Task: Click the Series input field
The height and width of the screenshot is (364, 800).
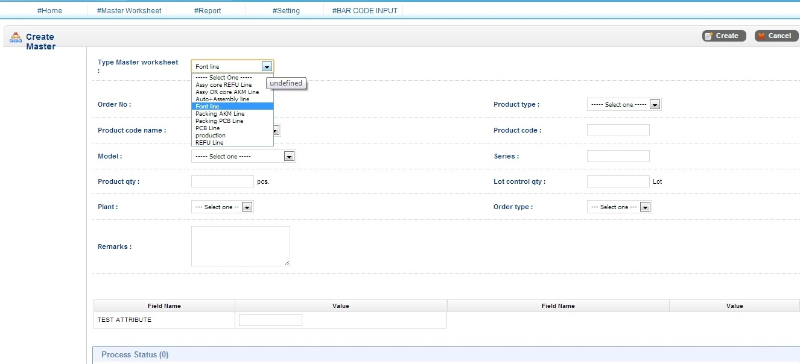Action: (x=618, y=156)
